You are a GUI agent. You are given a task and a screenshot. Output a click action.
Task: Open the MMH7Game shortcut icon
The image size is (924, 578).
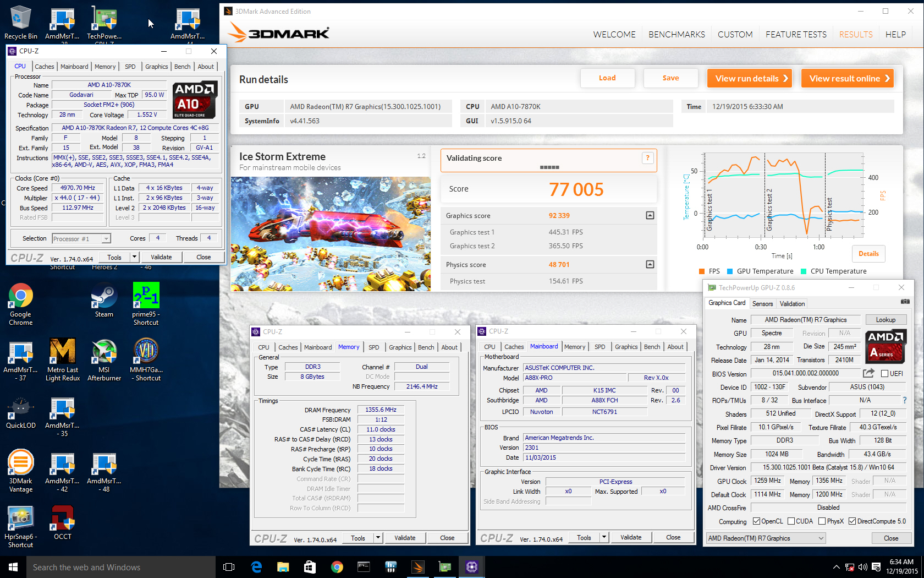click(x=146, y=360)
